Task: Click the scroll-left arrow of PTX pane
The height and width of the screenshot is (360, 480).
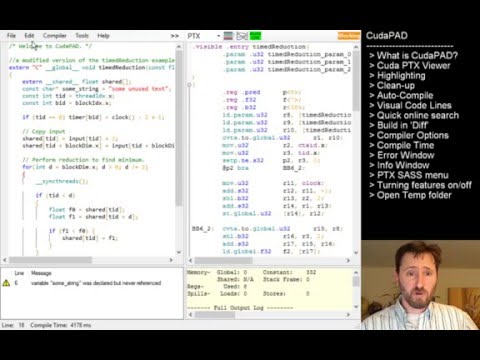Action: 191,260
